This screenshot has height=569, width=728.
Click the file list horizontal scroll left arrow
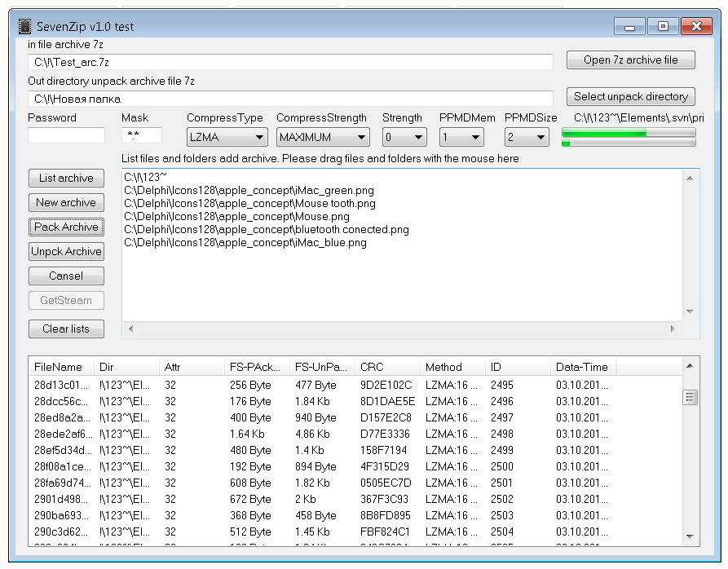tap(131, 329)
